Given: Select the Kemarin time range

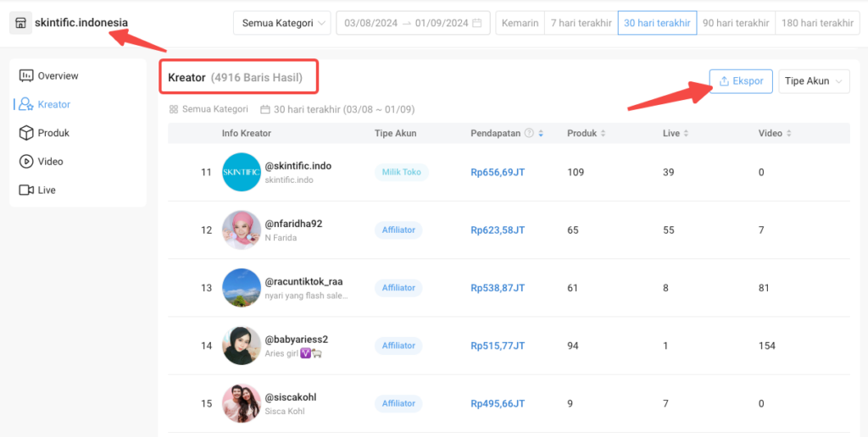Looking at the screenshot, I should click(520, 23).
